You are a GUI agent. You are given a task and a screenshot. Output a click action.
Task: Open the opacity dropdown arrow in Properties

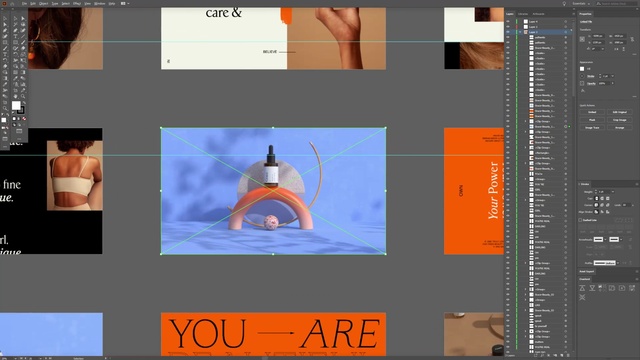[613, 83]
